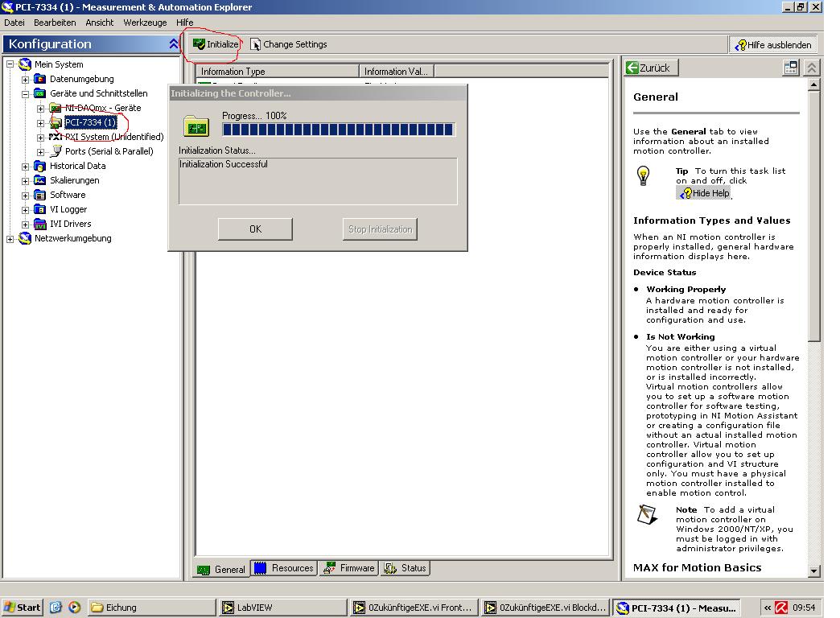Open the Bearbeiten menu
This screenshot has width=840, height=618.
[55, 23]
